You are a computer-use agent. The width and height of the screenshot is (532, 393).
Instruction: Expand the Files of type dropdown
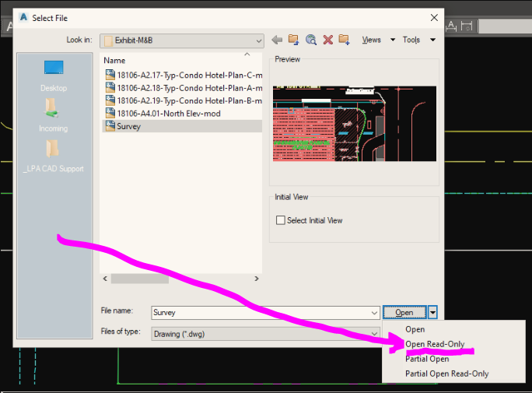click(374, 334)
